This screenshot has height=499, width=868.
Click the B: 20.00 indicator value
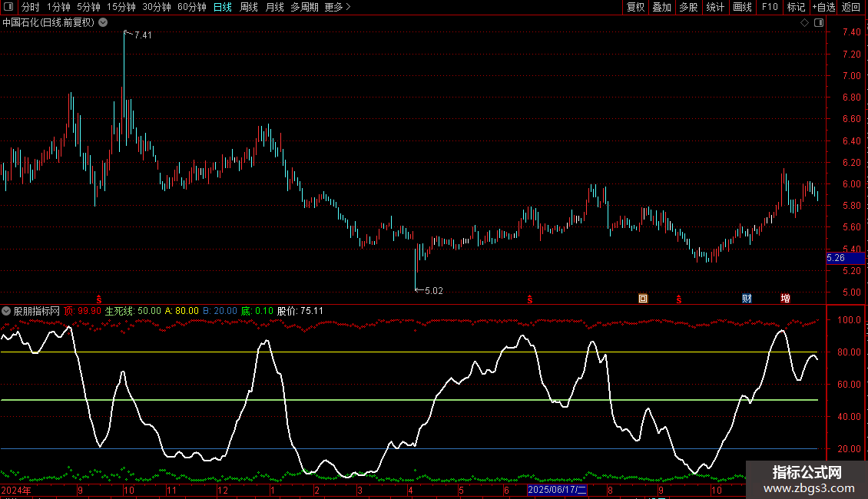pyautogui.click(x=220, y=311)
